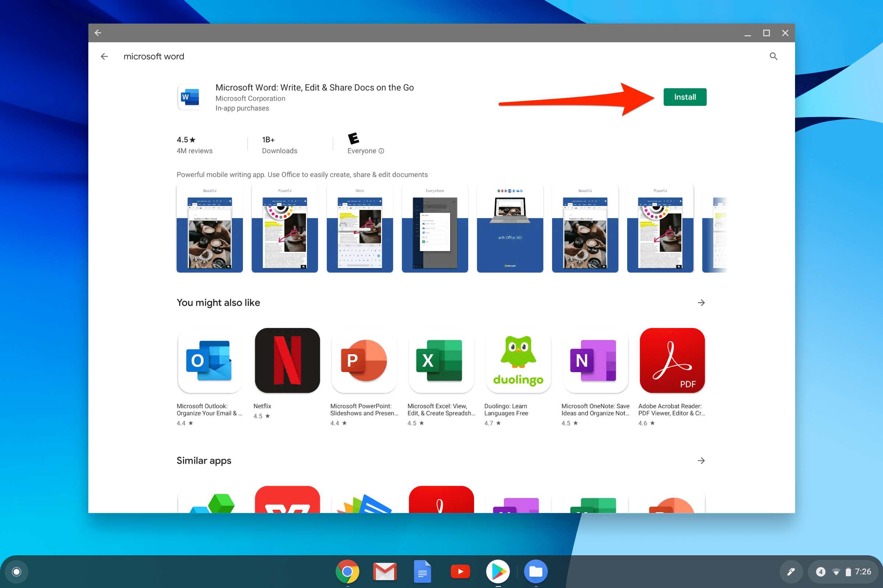The image size is (883, 588).
Task: Open Microsoft Excel app icon
Action: (x=441, y=360)
